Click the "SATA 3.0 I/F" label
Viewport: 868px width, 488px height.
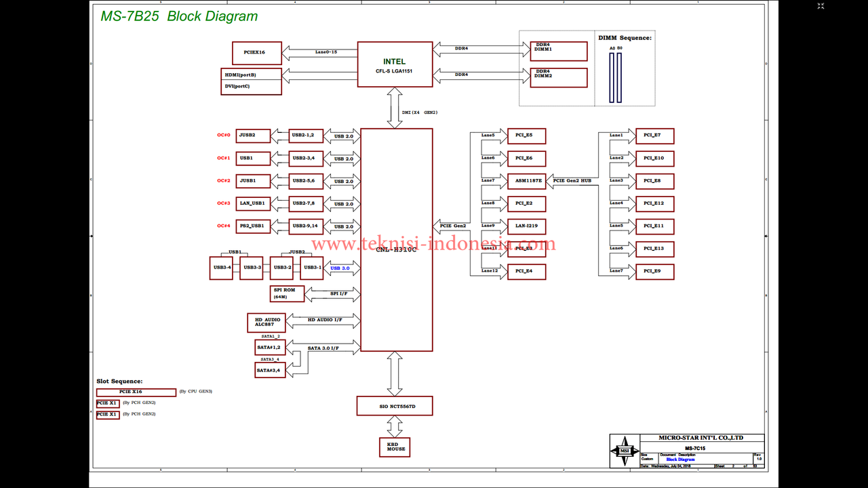(323, 348)
